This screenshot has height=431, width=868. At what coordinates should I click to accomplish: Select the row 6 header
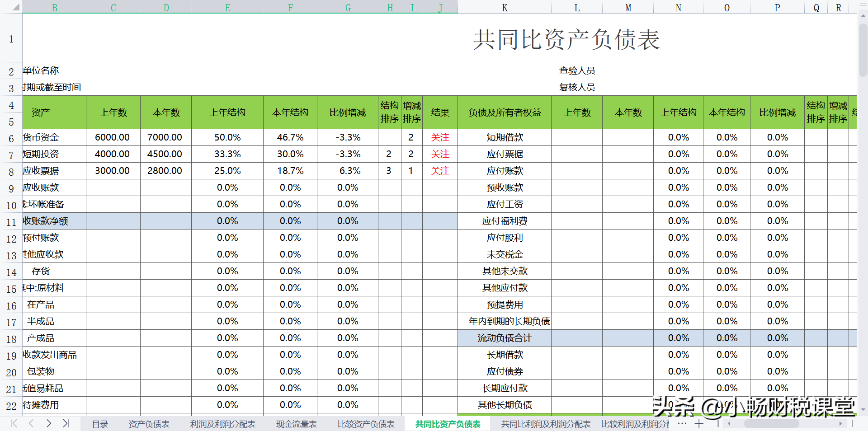click(11, 137)
